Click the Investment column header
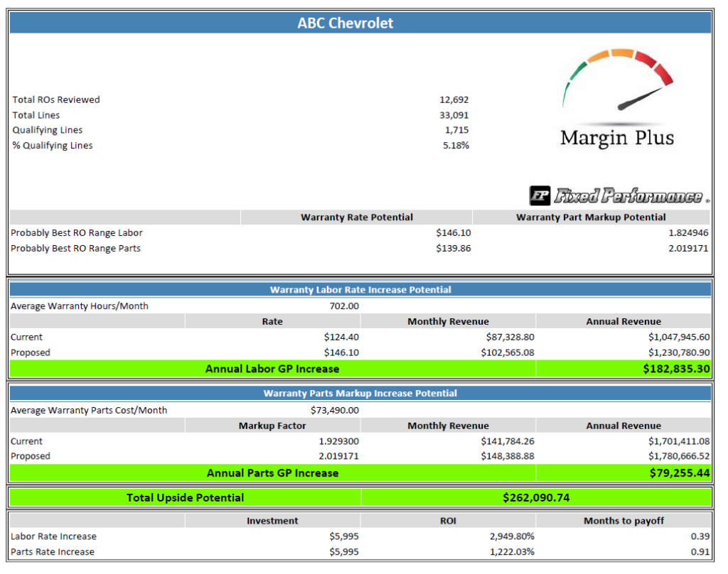Screen dimensions: 728x574 (x=272, y=521)
